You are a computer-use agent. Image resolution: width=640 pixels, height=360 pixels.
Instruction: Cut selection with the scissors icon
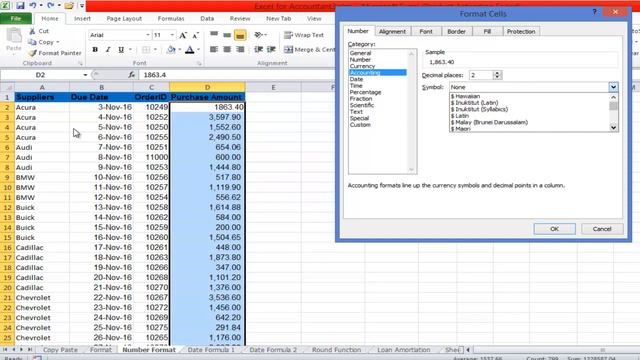coord(32,31)
